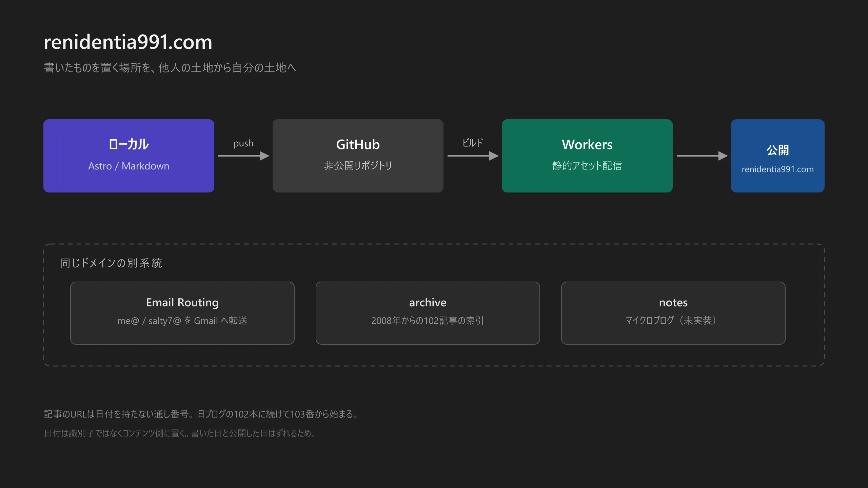Select the Email Routing card

182,313
